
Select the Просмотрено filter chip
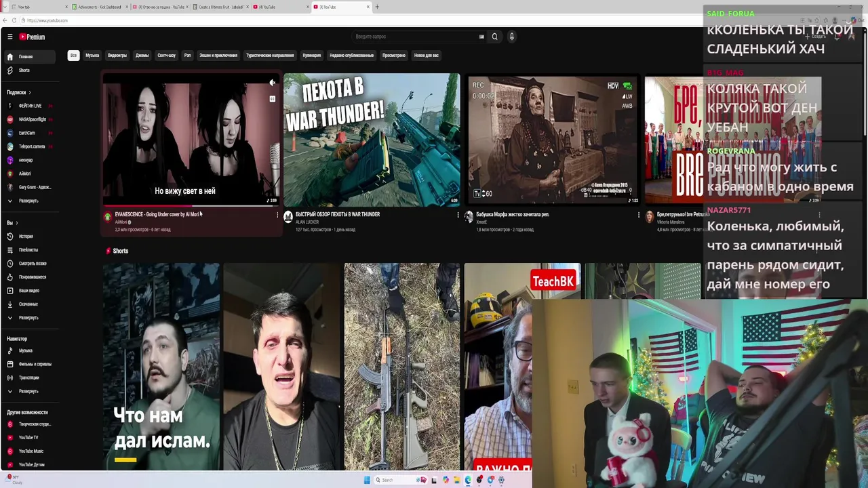(x=394, y=56)
